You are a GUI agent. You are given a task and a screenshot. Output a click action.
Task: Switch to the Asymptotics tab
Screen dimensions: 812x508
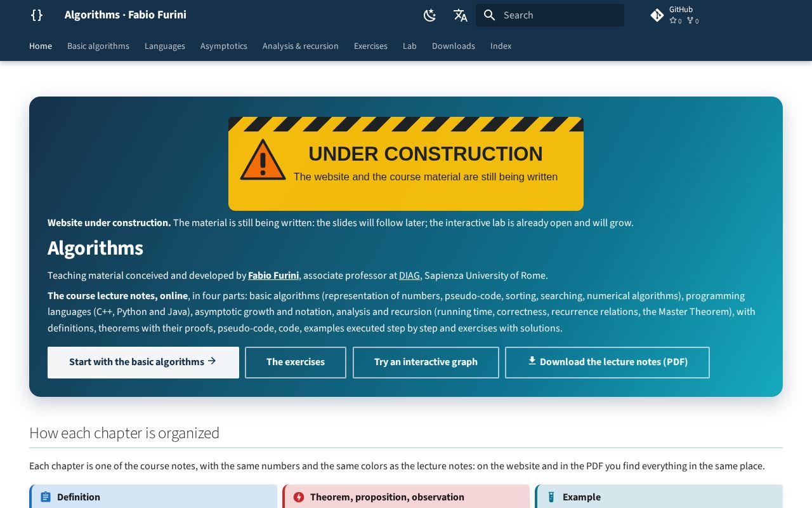[224, 46]
